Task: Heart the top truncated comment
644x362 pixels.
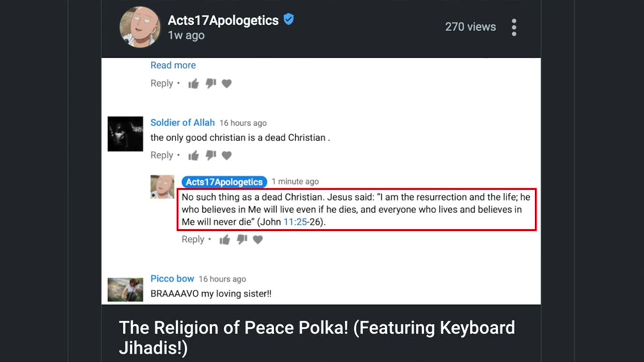Action: [x=227, y=84]
